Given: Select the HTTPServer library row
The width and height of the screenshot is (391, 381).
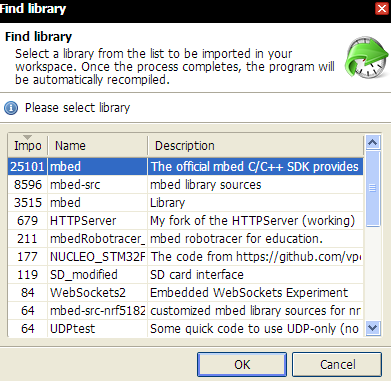Looking at the screenshot, I should click(186, 220).
